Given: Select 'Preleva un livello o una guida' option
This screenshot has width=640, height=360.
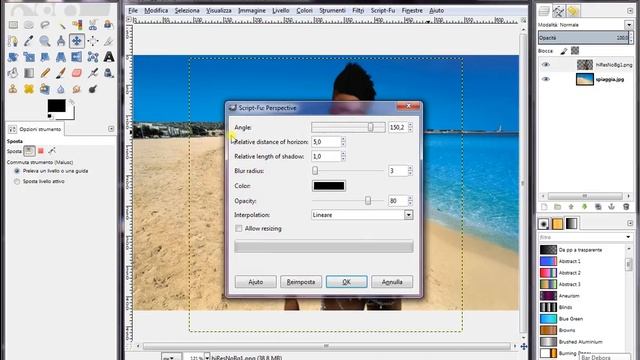Looking at the screenshot, I should [x=17, y=171].
